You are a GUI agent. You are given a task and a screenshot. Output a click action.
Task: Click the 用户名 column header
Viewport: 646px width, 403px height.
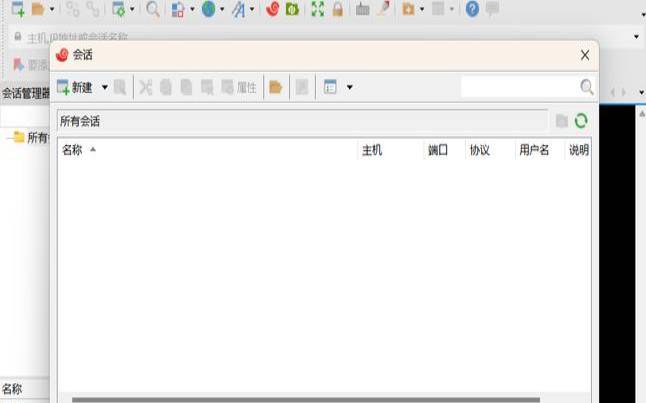click(539, 150)
